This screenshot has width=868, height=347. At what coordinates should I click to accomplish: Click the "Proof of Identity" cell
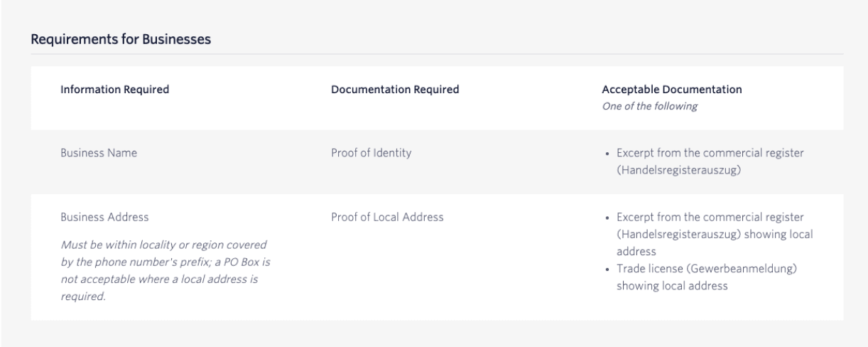pyautogui.click(x=371, y=154)
